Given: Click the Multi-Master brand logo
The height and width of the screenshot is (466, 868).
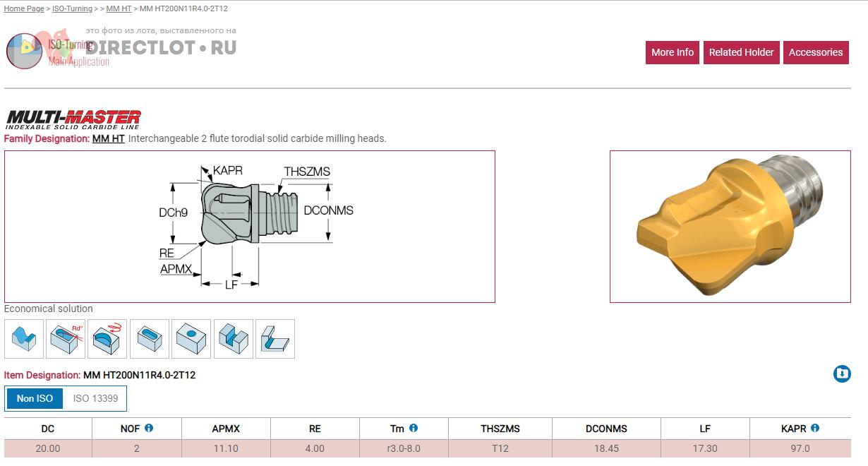Looking at the screenshot, I should (x=73, y=119).
